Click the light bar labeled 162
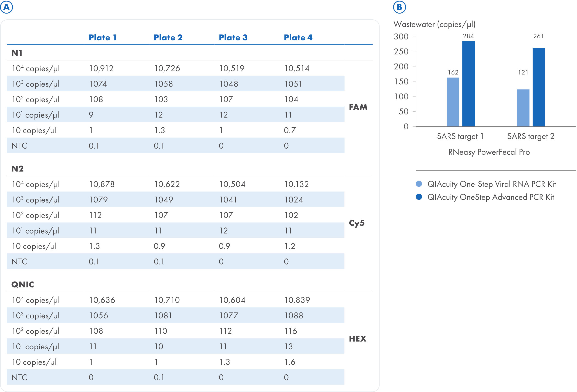The height and width of the screenshot is (392, 577). pyautogui.click(x=453, y=102)
